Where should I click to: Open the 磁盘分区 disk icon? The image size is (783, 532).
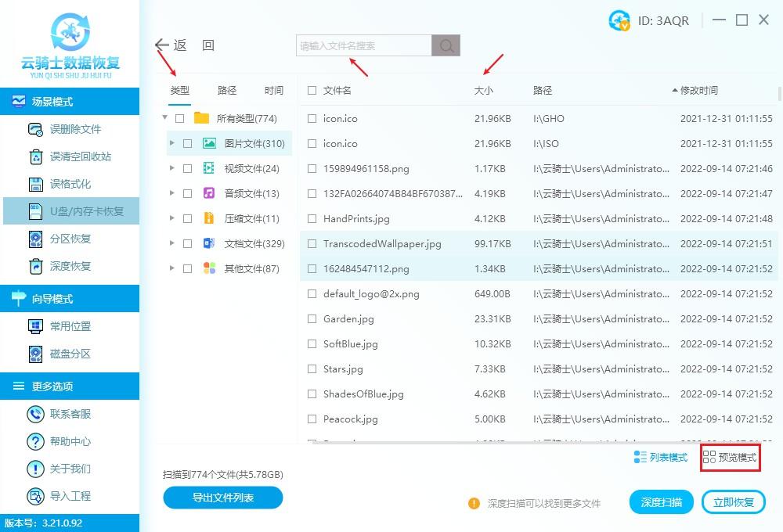35,354
